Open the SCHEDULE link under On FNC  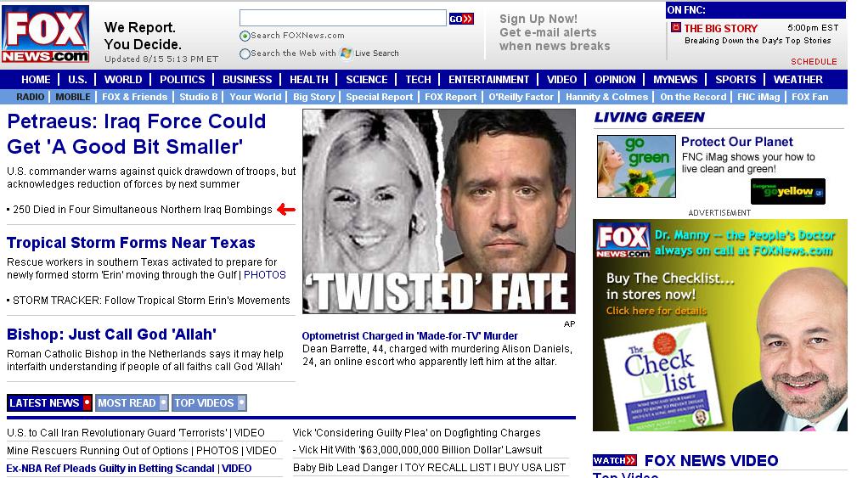click(814, 61)
